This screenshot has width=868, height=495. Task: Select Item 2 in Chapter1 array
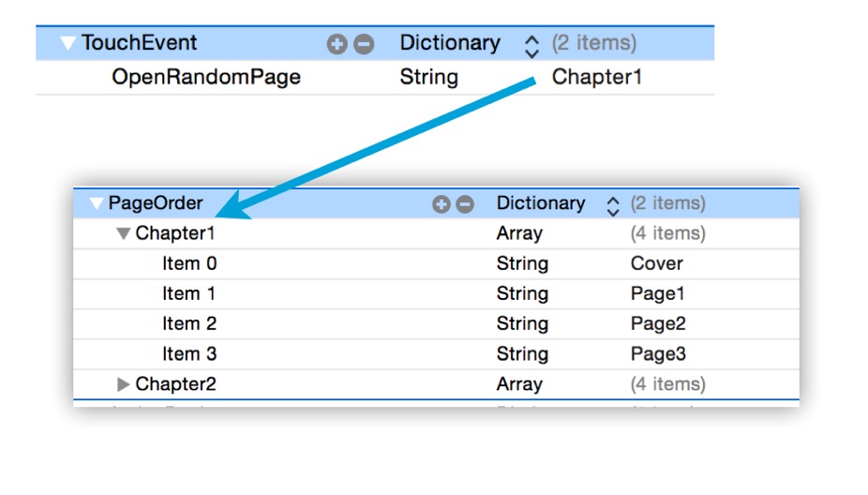tap(189, 324)
